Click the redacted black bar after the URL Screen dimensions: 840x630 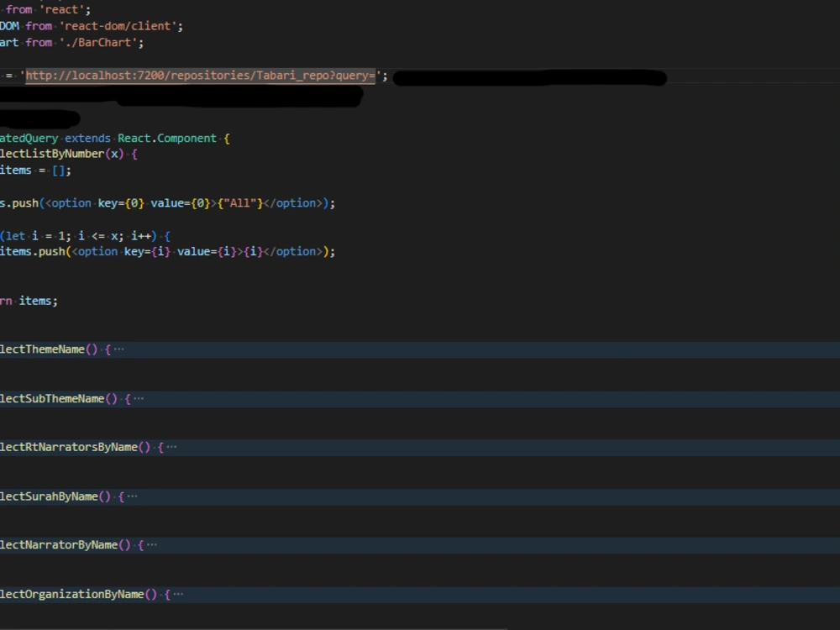click(x=529, y=76)
